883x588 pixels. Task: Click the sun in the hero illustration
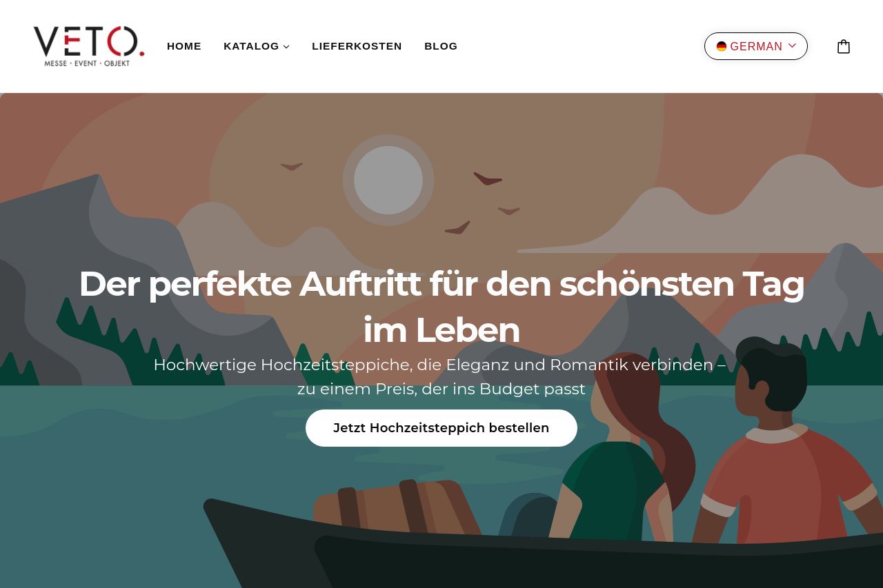[388, 180]
